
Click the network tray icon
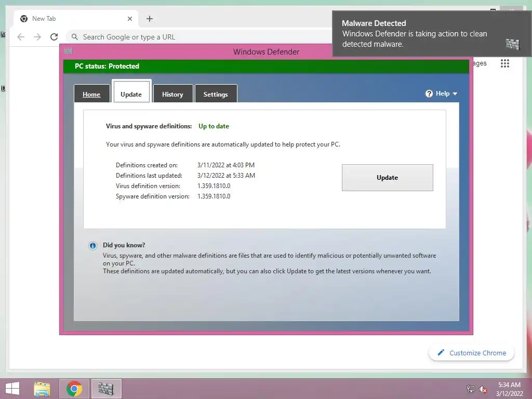pos(471,389)
